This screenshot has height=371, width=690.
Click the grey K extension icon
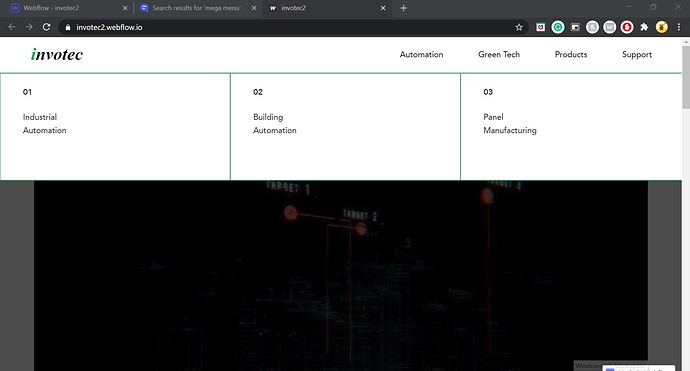[592, 27]
